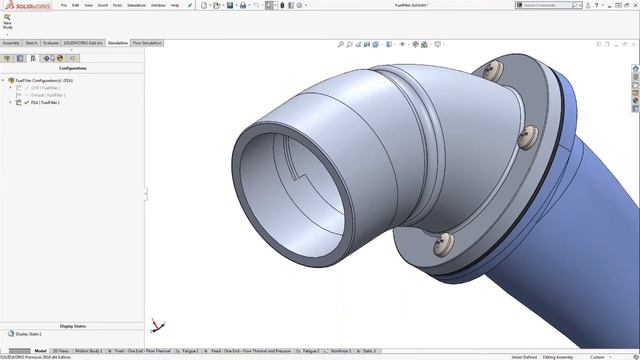Click the Save icon in toolbar

pyautogui.click(x=230, y=5)
